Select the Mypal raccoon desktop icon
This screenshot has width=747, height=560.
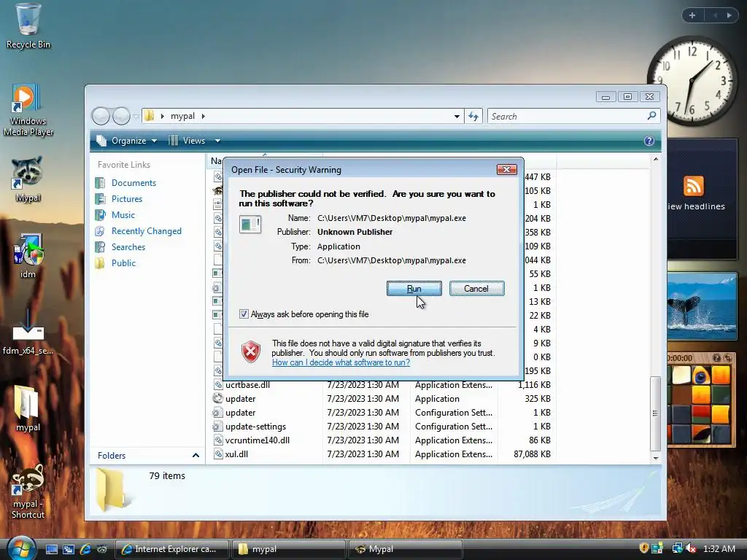click(x=28, y=179)
